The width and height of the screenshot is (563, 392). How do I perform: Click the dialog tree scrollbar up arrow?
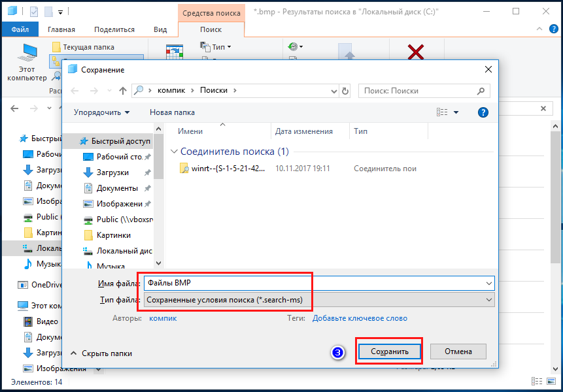(159, 129)
